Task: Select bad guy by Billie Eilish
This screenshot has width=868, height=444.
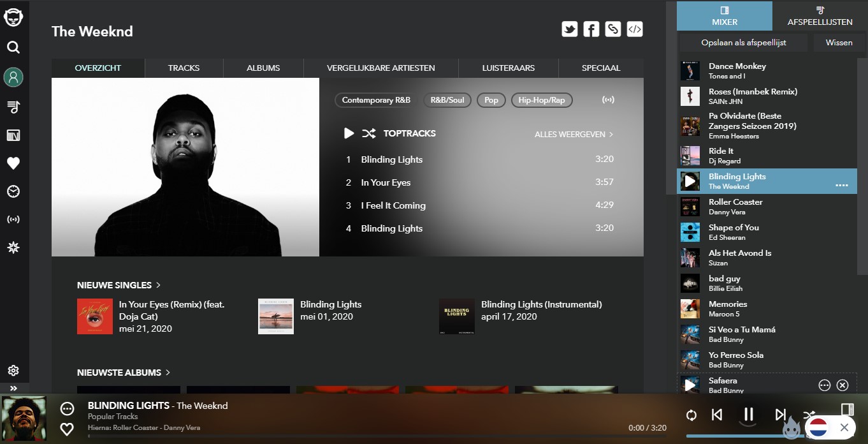Action: (x=767, y=283)
